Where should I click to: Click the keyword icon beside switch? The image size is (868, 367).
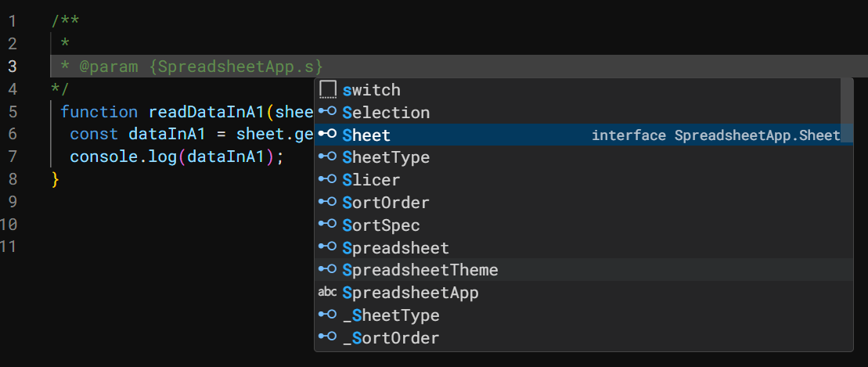[x=328, y=90]
